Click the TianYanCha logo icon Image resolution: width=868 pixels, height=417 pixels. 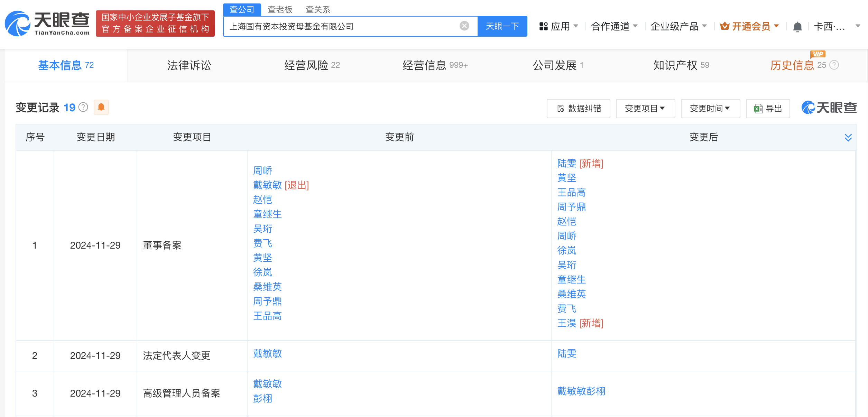tap(17, 24)
